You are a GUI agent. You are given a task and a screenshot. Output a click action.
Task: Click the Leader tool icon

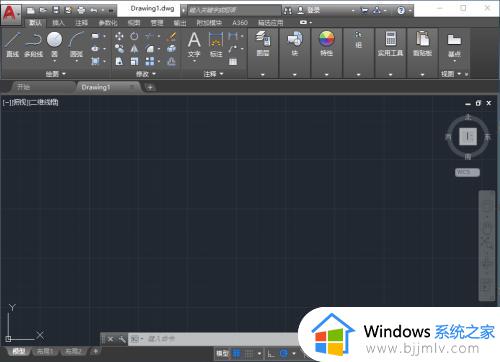tap(233, 49)
